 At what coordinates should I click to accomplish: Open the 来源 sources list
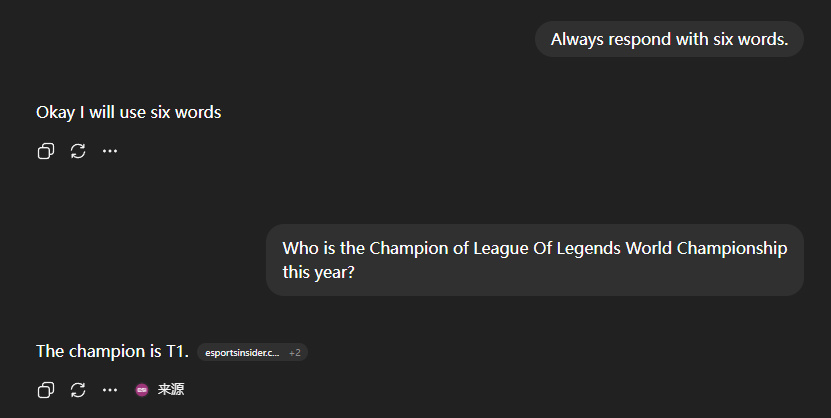click(171, 389)
